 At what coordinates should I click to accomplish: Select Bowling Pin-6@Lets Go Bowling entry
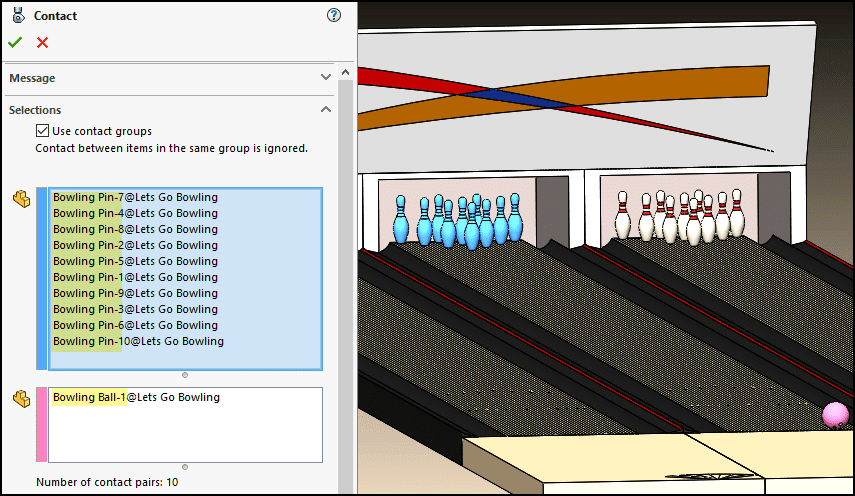[x=135, y=325]
